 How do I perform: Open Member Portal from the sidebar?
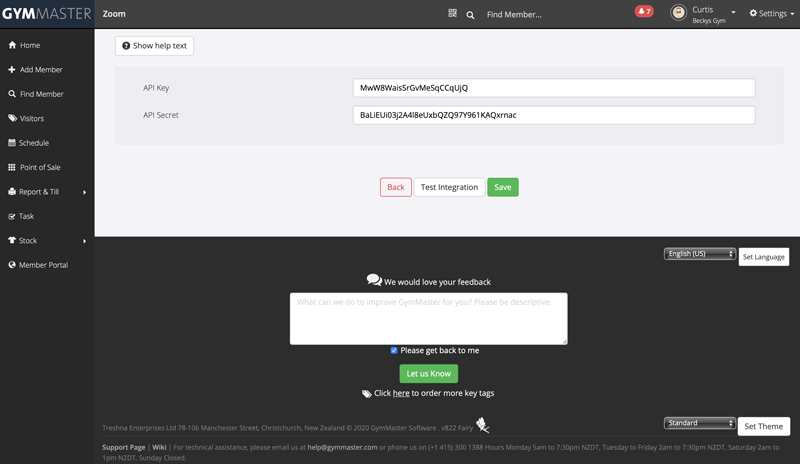pyautogui.click(x=43, y=265)
